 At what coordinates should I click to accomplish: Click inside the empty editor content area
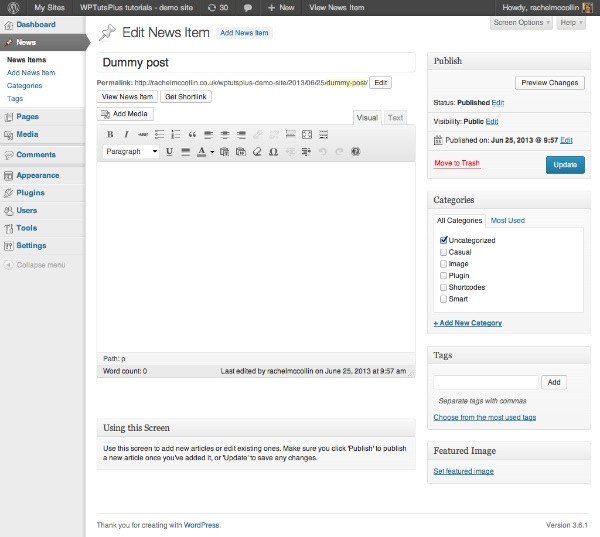pos(256,256)
